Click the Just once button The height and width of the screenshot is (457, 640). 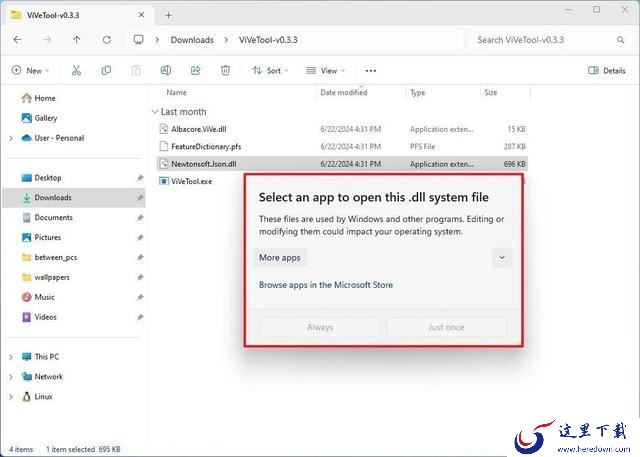pos(446,327)
